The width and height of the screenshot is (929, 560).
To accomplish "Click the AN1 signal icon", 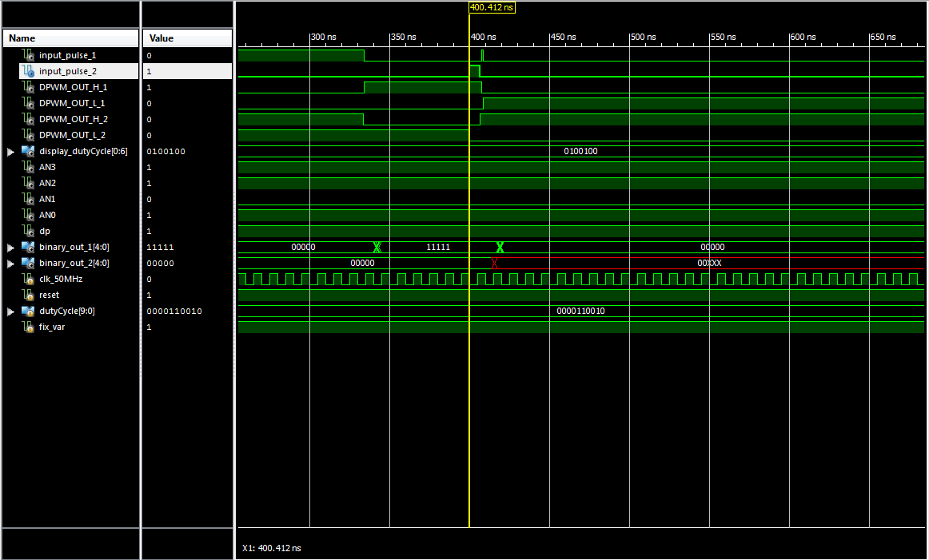I will pyautogui.click(x=28, y=199).
